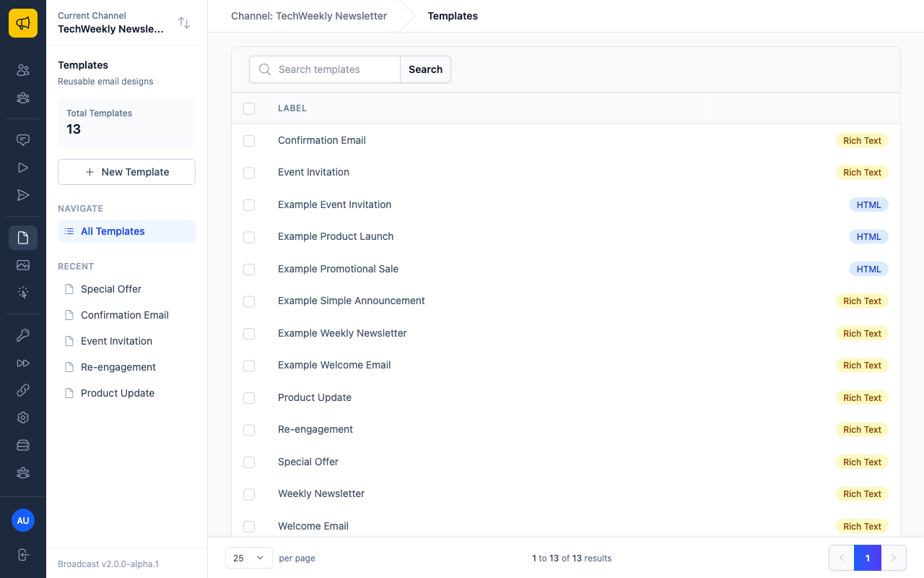Open the 25 per page dropdown
Viewport: 924px width, 578px height.
[249, 558]
